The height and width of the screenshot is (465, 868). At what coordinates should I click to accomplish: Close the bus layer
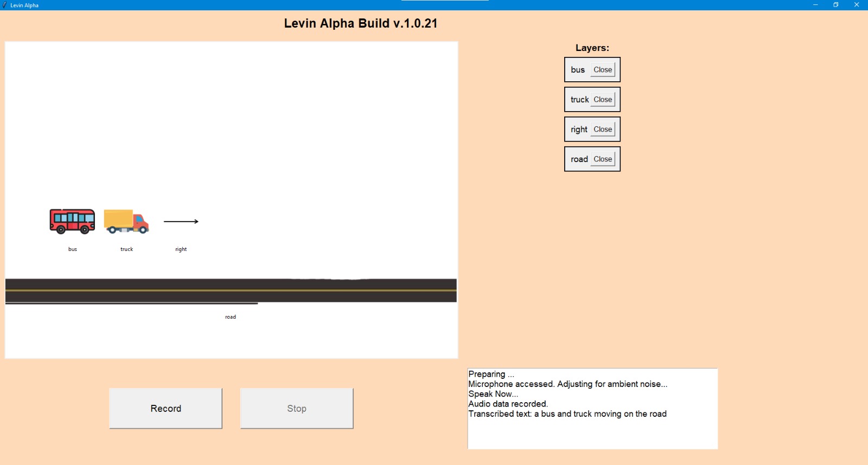(x=602, y=70)
